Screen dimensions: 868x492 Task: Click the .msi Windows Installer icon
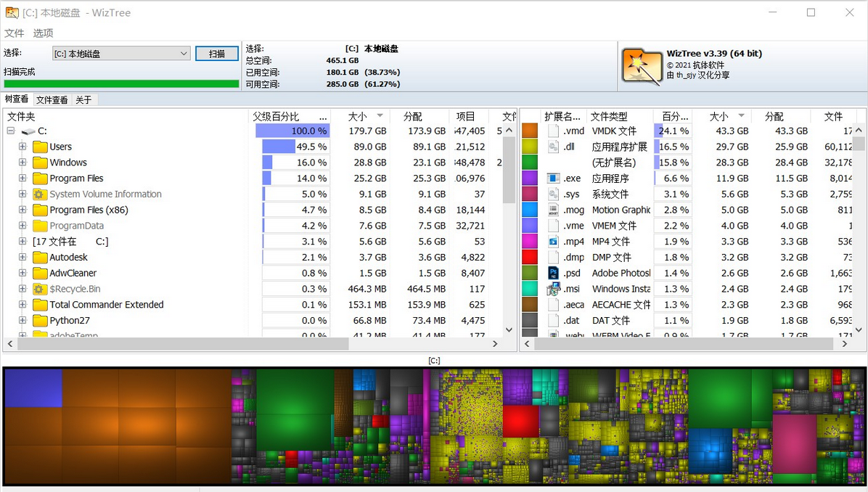coord(553,289)
